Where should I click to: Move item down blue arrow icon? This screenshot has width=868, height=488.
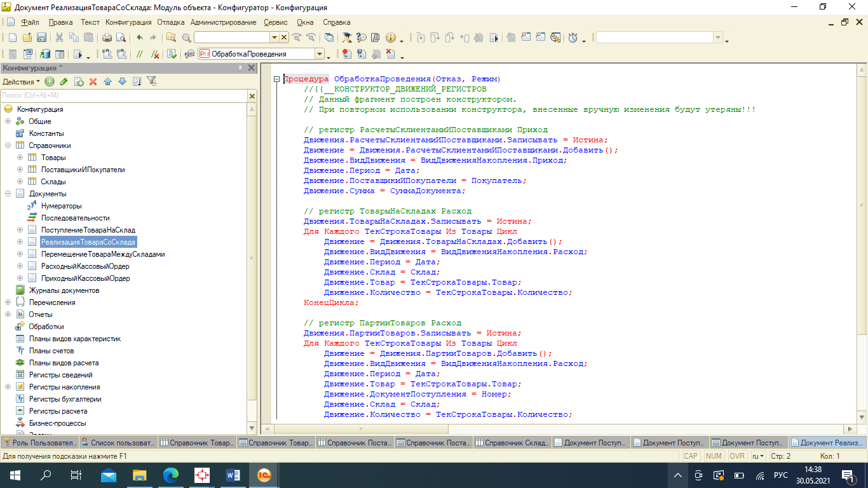click(122, 81)
